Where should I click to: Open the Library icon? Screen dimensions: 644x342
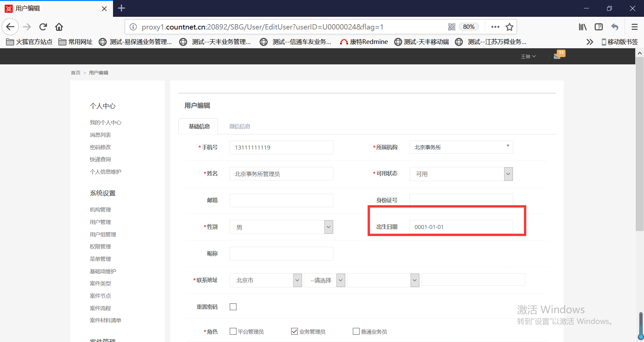point(583,27)
